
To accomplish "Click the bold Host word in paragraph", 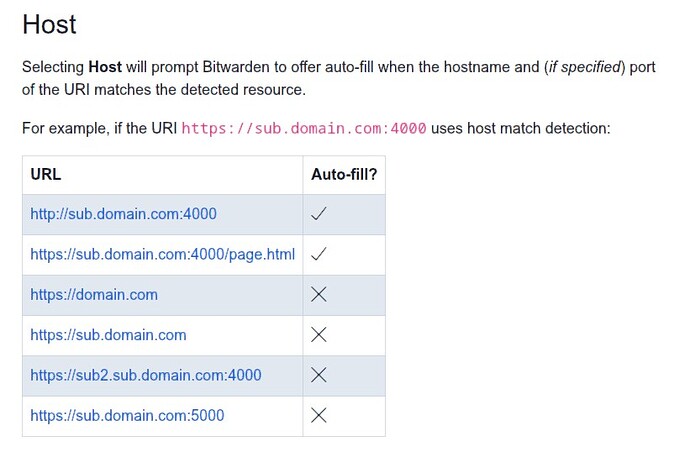I will coord(105,68).
